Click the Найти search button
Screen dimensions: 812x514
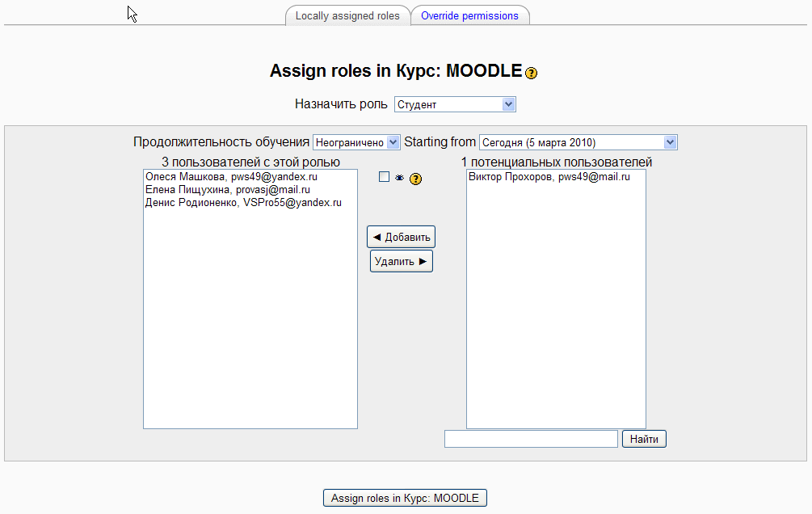[644, 439]
